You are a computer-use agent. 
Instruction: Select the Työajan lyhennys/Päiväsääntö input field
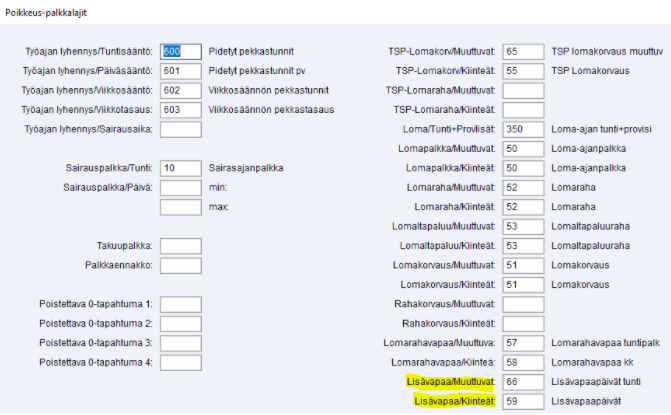point(180,71)
